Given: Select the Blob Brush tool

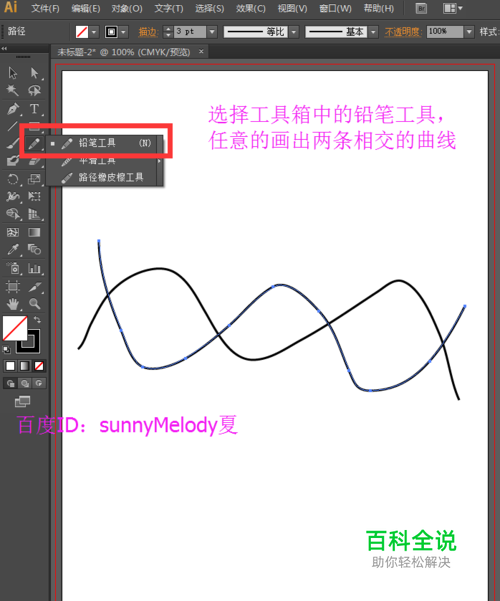Looking at the screenshot, I should point(13,161).
